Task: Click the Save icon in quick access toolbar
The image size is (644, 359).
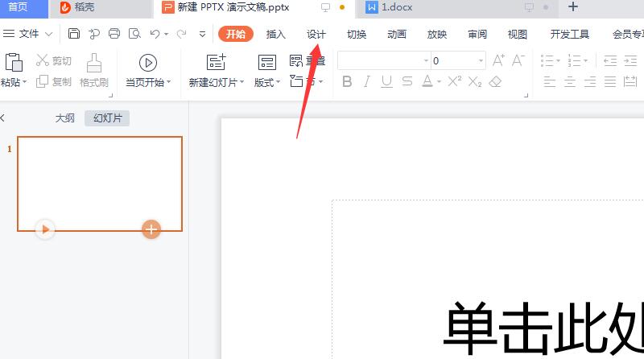Action: pyautogui.click(x=74, y=34)
